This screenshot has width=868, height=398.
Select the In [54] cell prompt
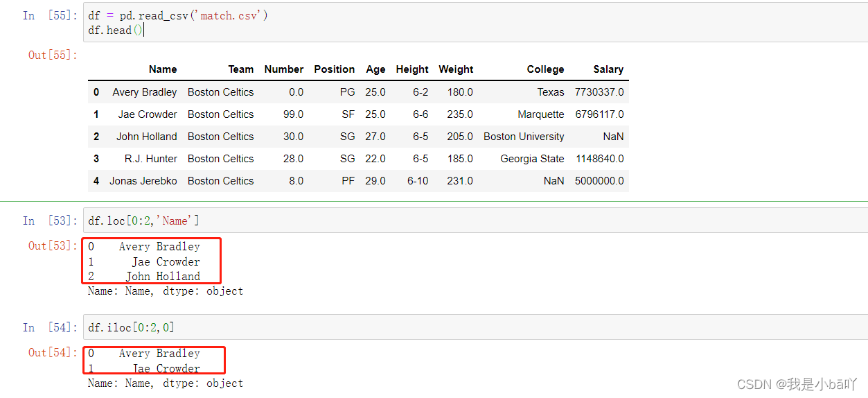tap(50, 327)
